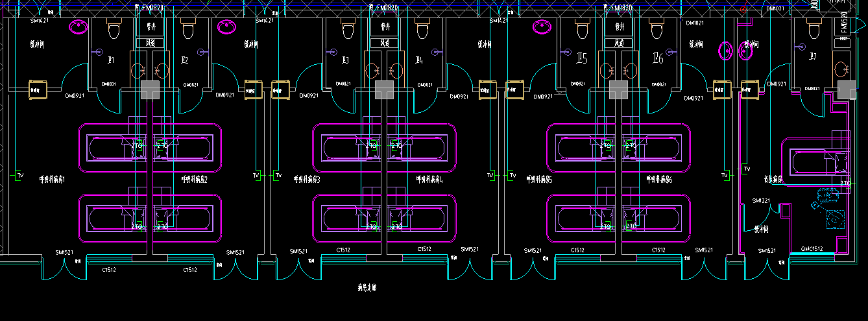Click the corridor label below the wards
Image resolution: width=868 pixels, height=321 pixels.
click(x=367, y=286)
